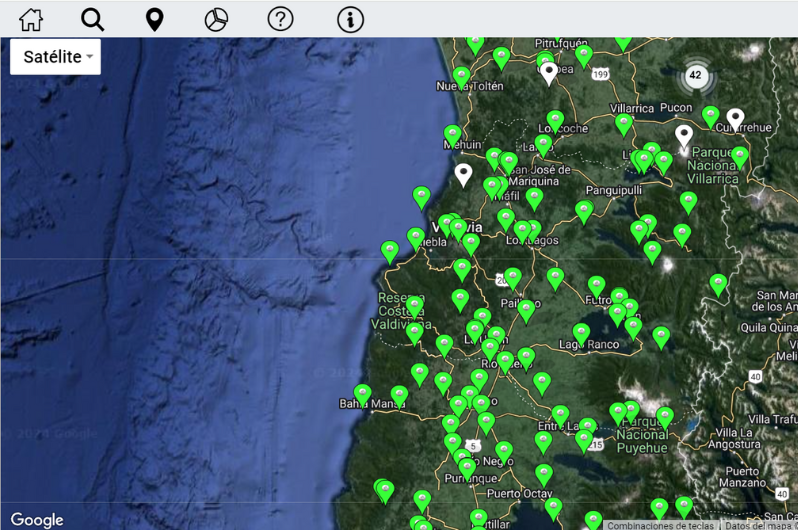798x530 pixels.
Task: Open the Google logo link
Action: 37,519
